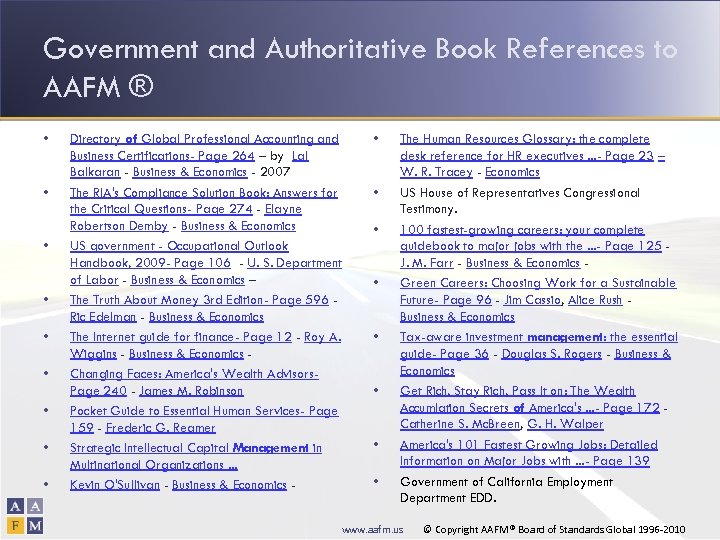The height and width of the screenshot is (540, 720).
Task: Follow the 'U. S. Department' link
Action: [294, 263]
